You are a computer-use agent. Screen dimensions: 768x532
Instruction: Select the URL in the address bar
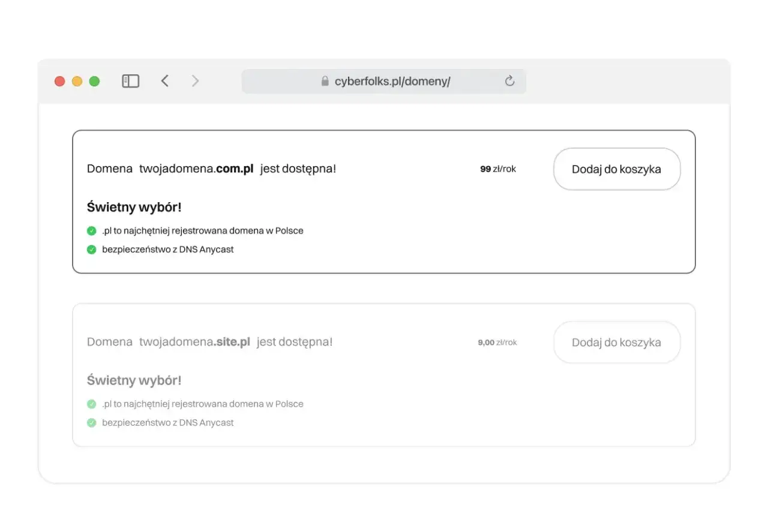pos(393,81)
